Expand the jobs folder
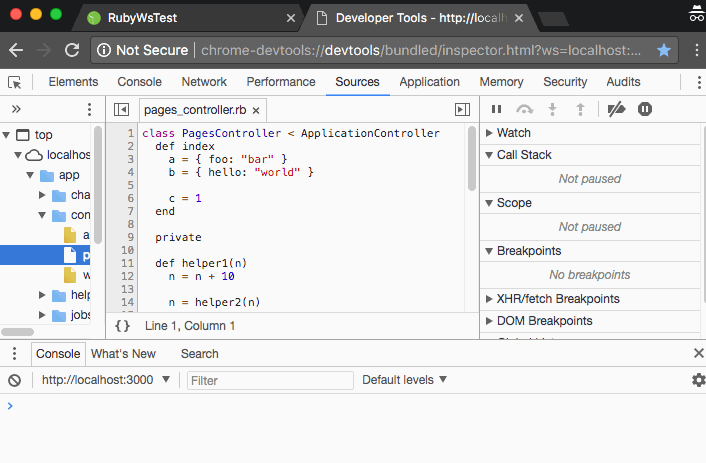The height and width of the screenshot is (463, 706). [x=42, y=315]
